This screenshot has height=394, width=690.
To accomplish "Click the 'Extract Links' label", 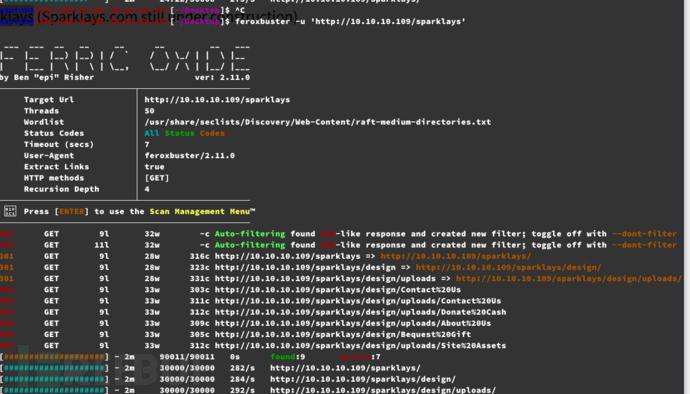I will [56, 167].
